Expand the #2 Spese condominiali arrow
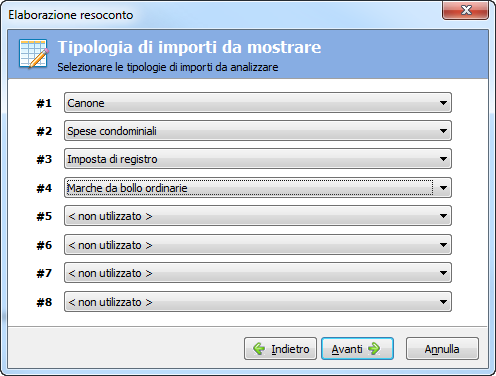This screenshot has height=376, width=496. pos(443,131)
